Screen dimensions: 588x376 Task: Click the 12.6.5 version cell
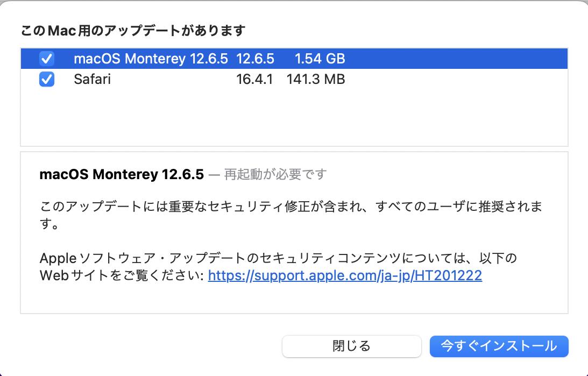[x=255, y=59]
